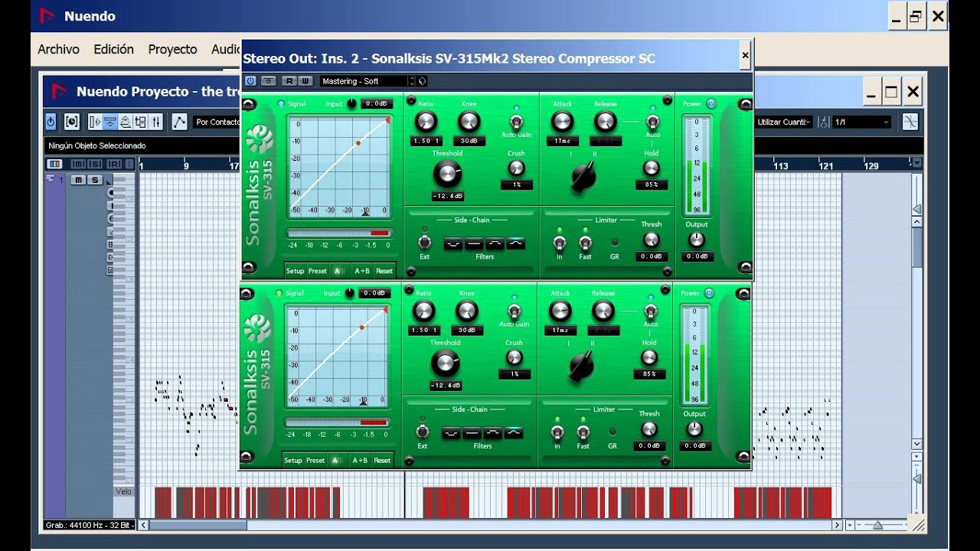Toggle Side-Chain Ext switch in upper panel
The image size is (980, 551).
coord(424,243)
